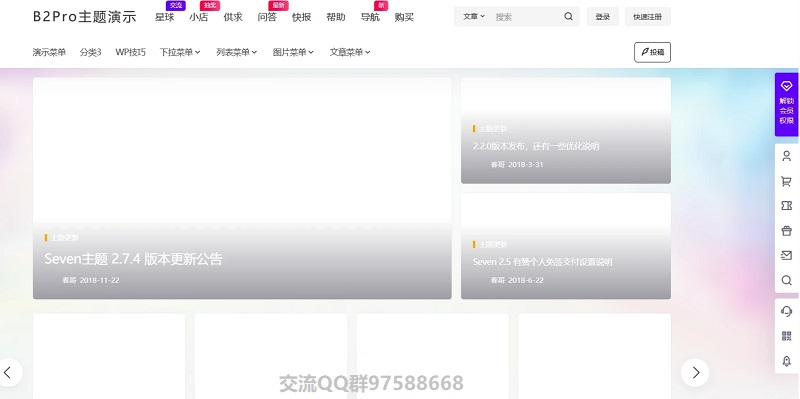Open the 帮助 nav item
800x399 pixels.
point(336,17)
